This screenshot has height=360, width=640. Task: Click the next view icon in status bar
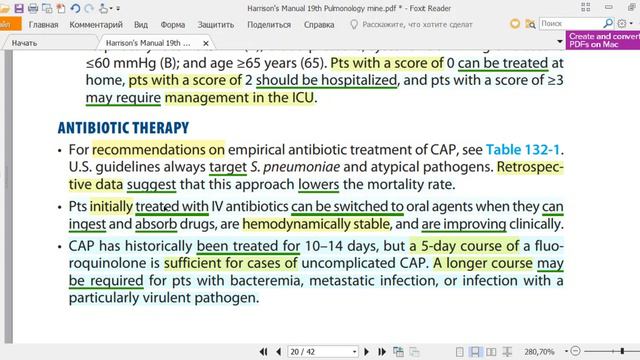coord(414,351)
